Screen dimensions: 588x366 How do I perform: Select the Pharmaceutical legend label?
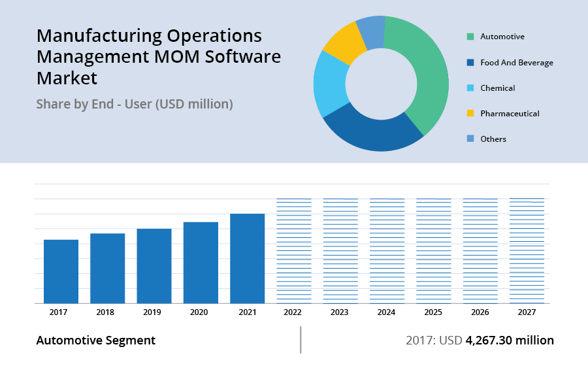coord(510,113)
